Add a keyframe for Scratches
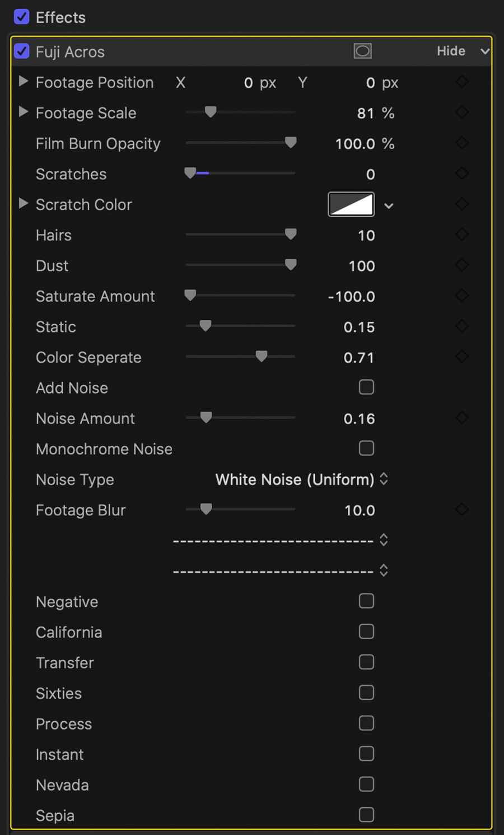Image resolution: width=504 pixels, height=835 pixels. point(462,174)
